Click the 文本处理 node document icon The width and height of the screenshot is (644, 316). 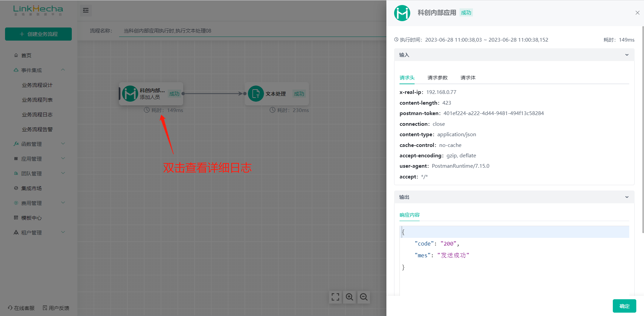[256, 94]
